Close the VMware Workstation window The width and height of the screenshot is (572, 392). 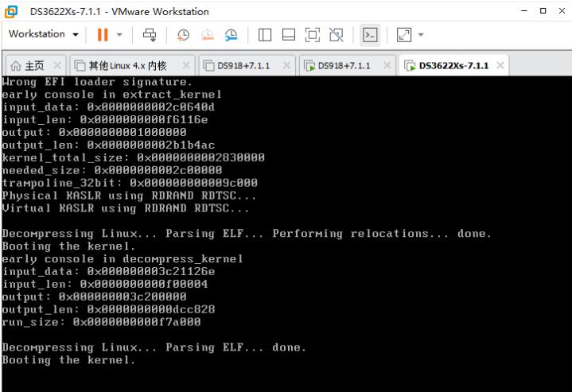point(562,11)
